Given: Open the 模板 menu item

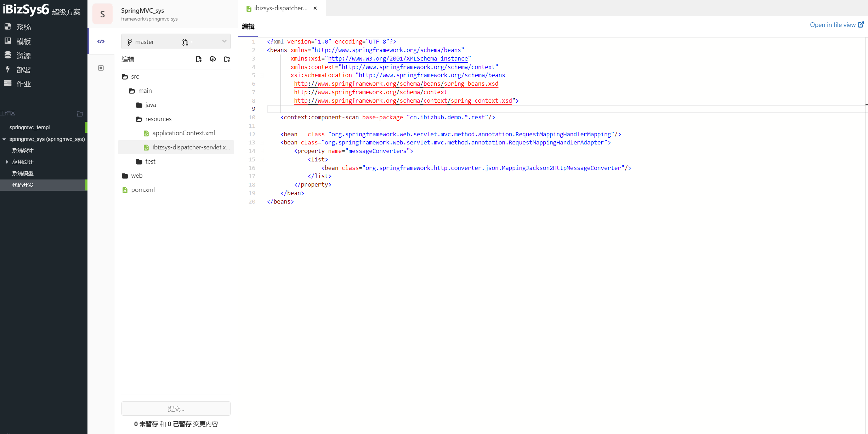Looking at the screenshot, I should click(x=23, y=41).
